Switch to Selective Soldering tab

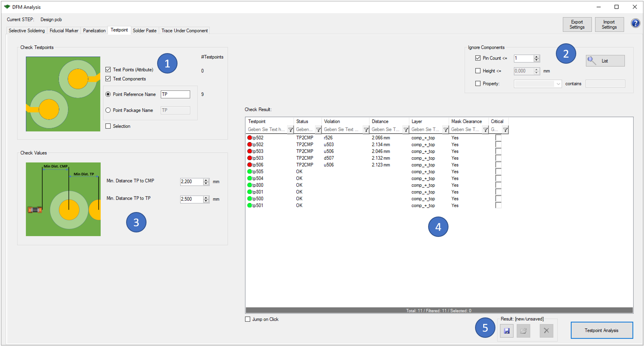[27, 31]
